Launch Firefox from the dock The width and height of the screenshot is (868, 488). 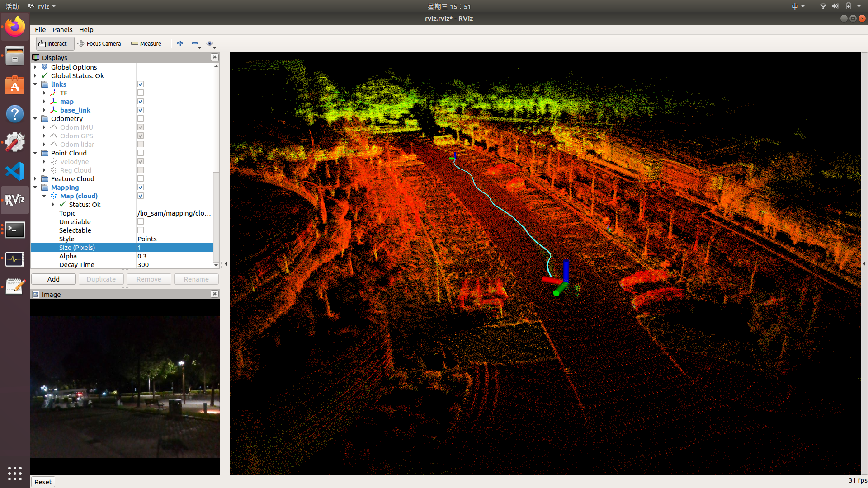(15, 27)
